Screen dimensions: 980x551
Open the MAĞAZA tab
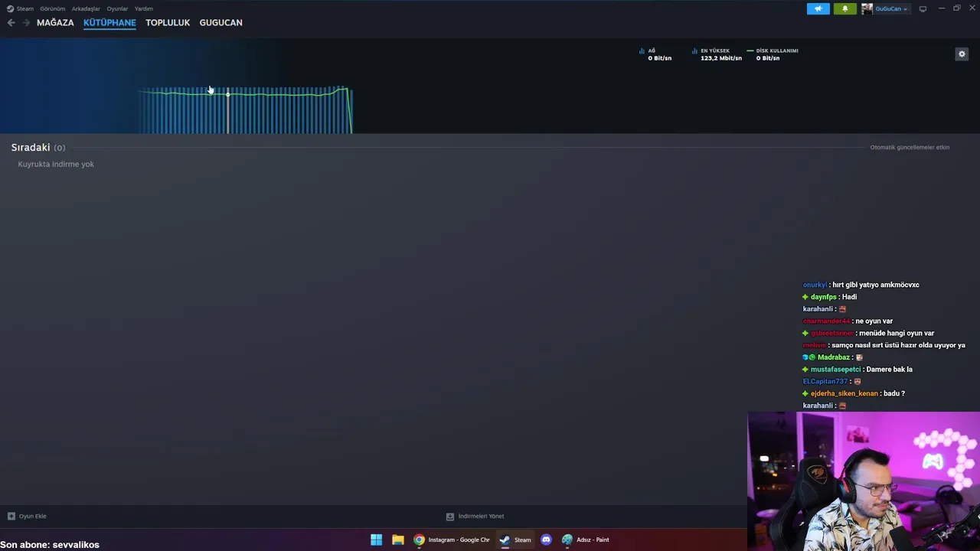[55, 23]
